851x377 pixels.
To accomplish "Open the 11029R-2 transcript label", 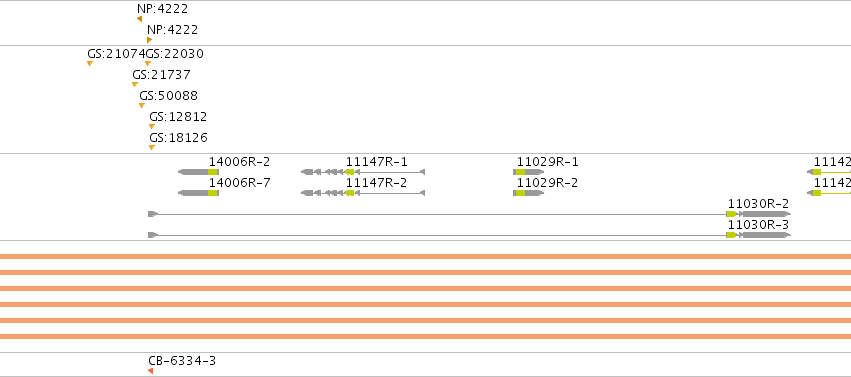I will coord(547,183).
